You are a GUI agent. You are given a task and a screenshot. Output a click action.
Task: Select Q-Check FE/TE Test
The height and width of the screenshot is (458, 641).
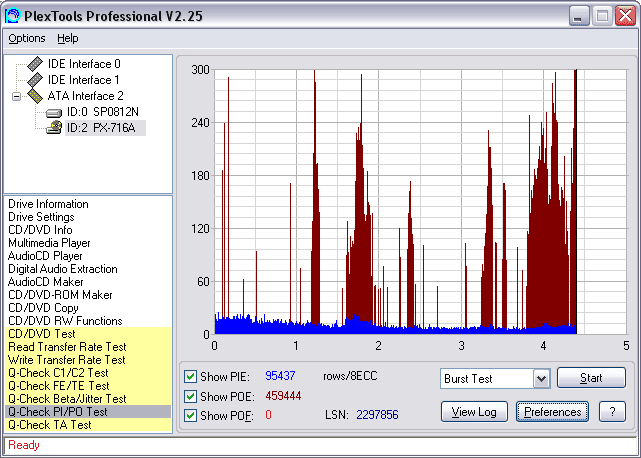point(59,386)
